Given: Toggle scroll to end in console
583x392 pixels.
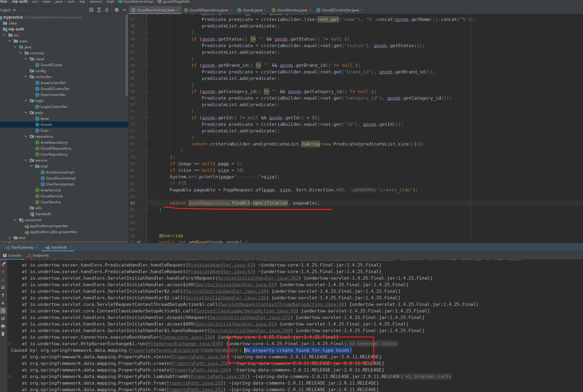Looking at the screenshot, I should [x=3, y=318].
